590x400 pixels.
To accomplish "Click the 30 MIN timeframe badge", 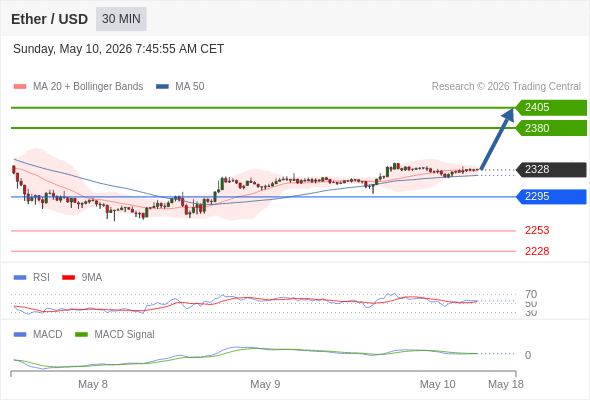I will coord(121,19).
